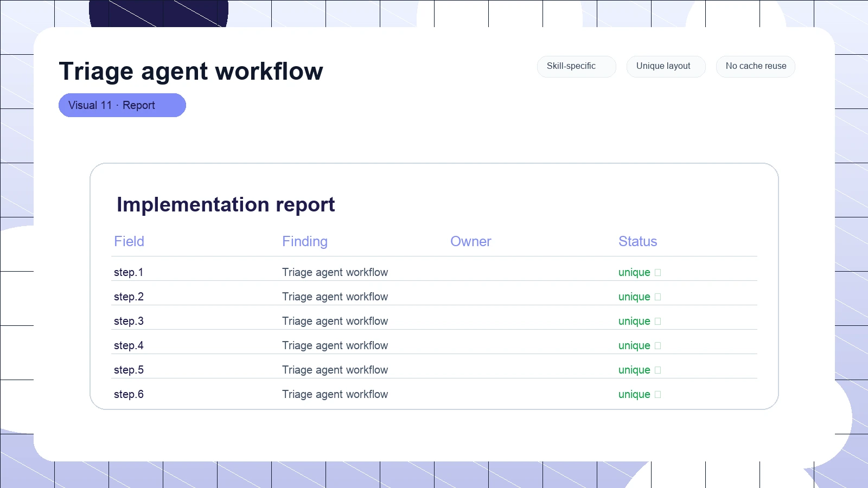Click the unique status in the step.5 row
Image resolution: width=868 pixels, height=488 pixels.
(634, 370)
